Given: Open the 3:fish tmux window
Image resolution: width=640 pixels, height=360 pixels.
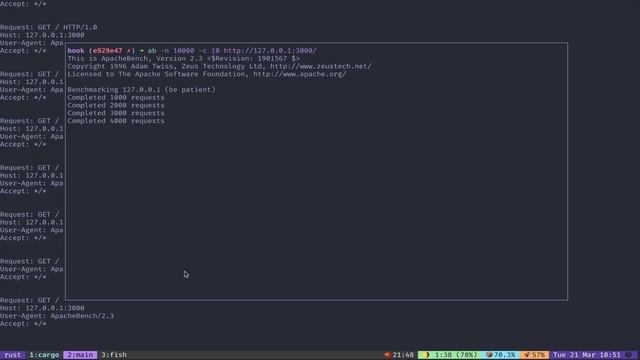Looking at the screenshot, I should [x=114, y=355].
